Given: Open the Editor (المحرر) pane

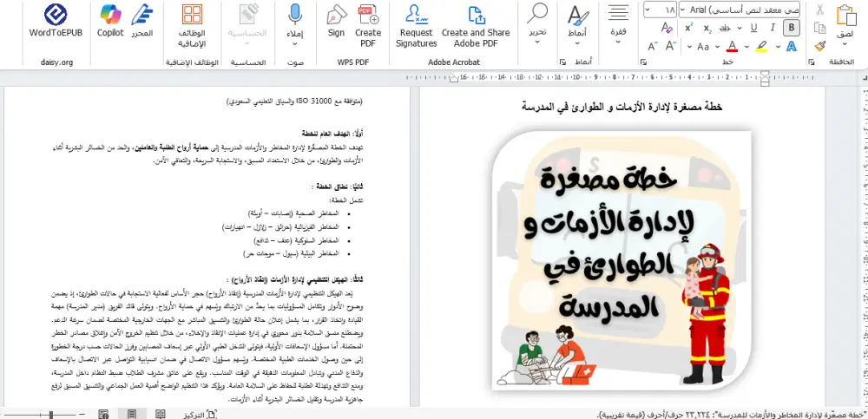Looking at the screenshot, I should (x=141, y=21).
